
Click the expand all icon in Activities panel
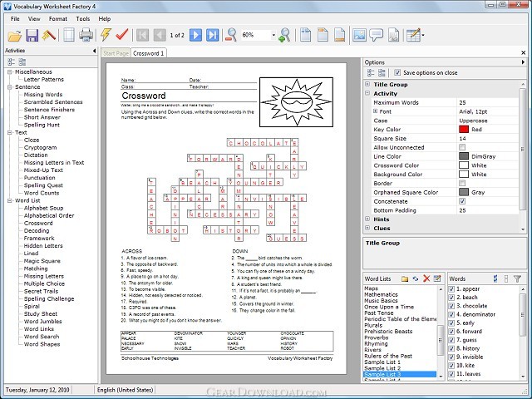coord(11,62)
